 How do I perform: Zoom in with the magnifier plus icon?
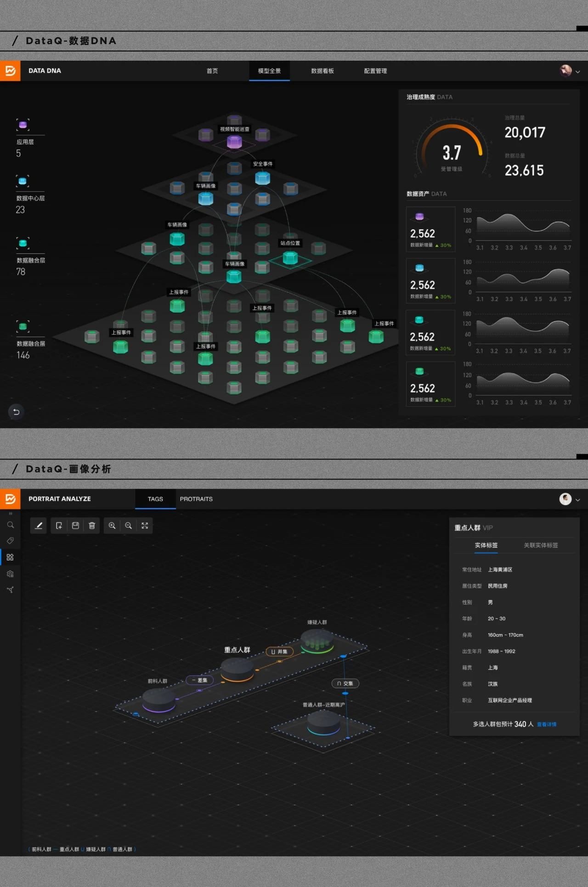pos(112,526)
